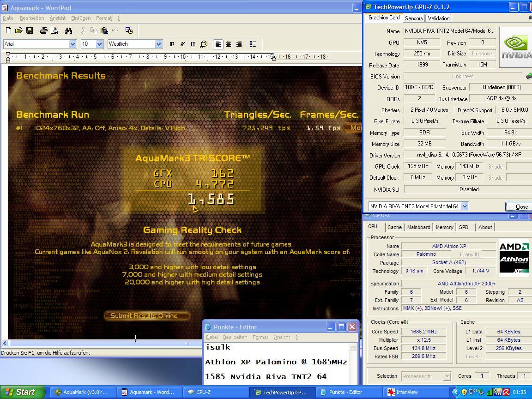This screenshot has width=532, height=399.
Task: Switch to CPU-Z SPD tab
Action: point(464,227)
